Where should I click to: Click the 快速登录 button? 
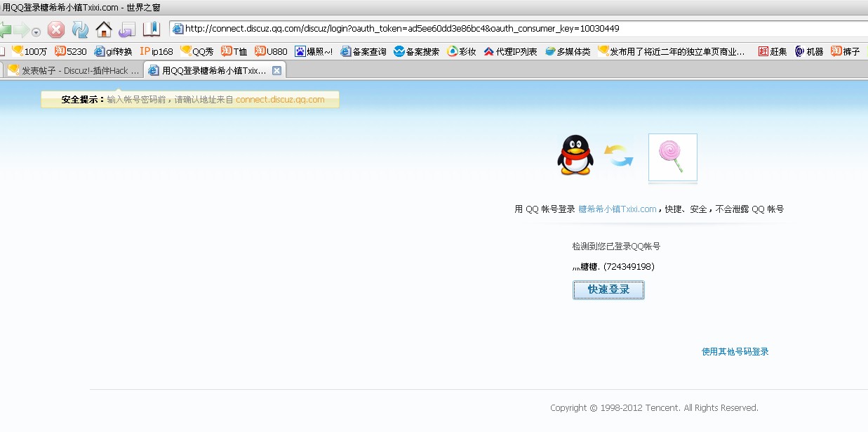[x=608, y=290]
